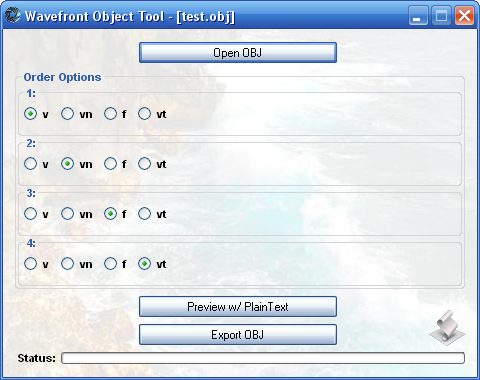Click the Open OBJ button
480x380 pixels.
(238, 53)
